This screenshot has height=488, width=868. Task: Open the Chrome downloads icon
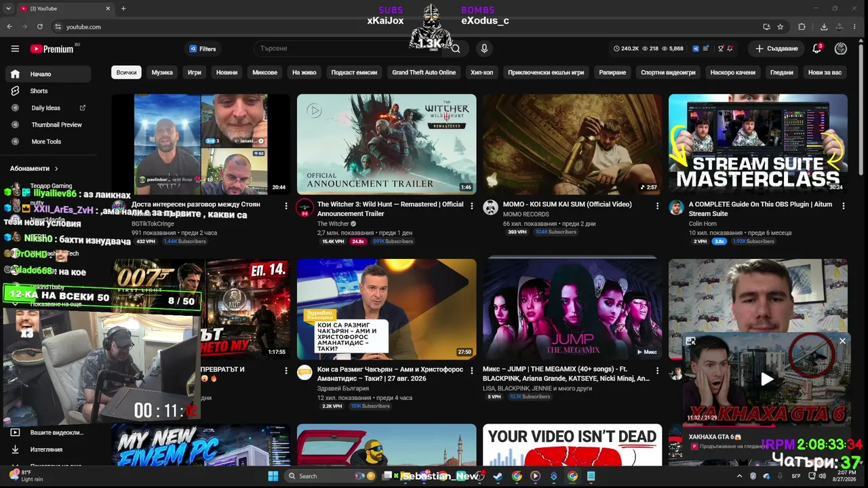pyautogui.click(x=824, y=26)
